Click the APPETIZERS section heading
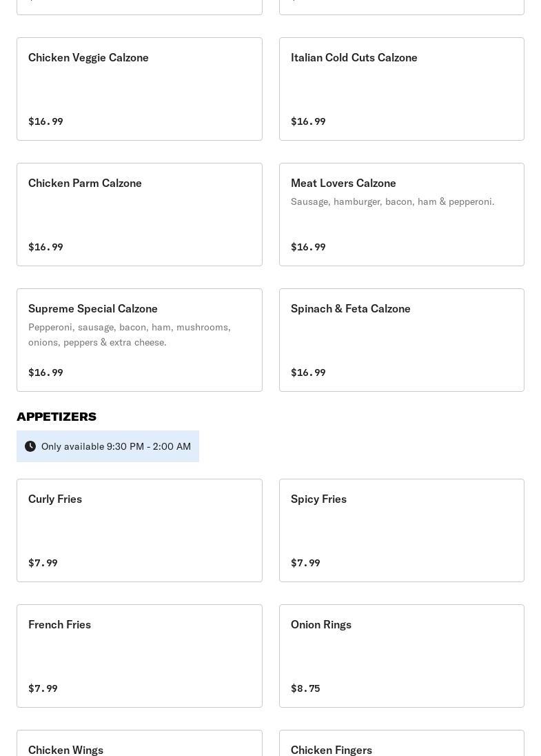 pos(57,417)
